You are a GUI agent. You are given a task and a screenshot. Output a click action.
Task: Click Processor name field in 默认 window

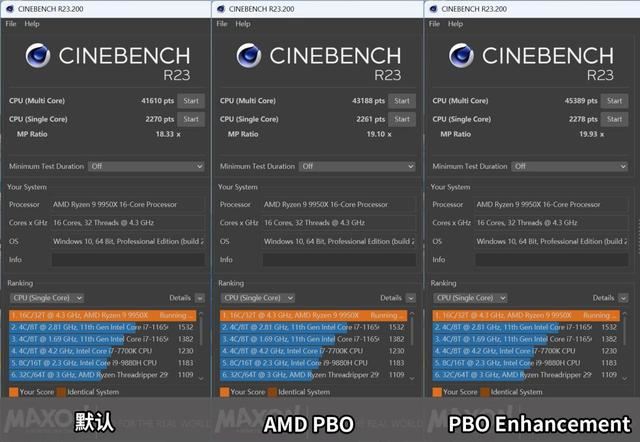(128, 204)
